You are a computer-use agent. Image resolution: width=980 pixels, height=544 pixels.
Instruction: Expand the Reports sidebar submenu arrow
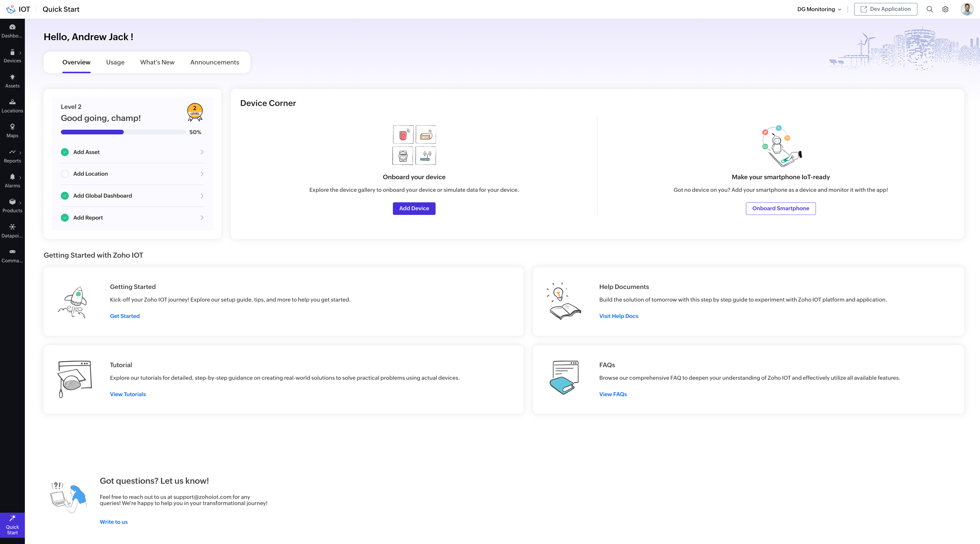click(20, 153)
